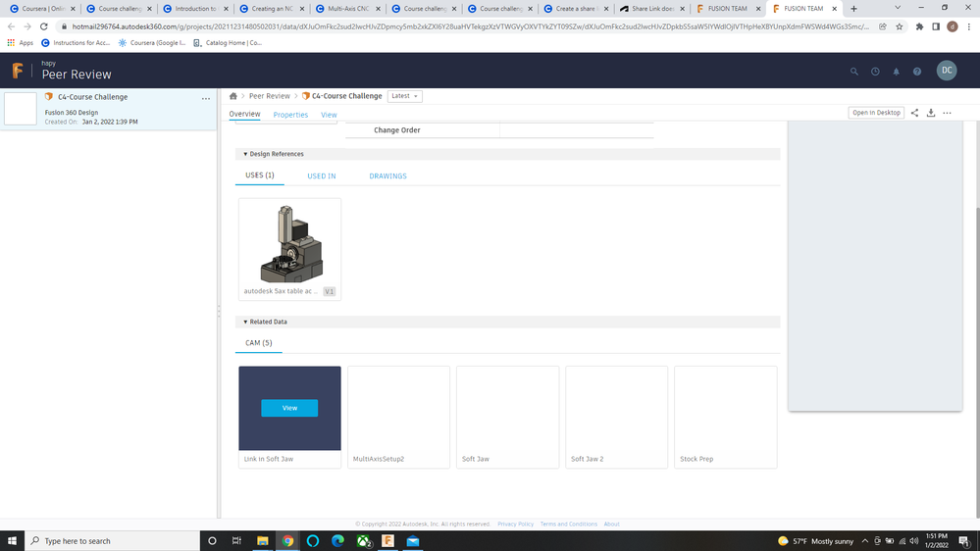Viewport: 980px width, 551px height.
Task: Open Instructions for Acc... bookmark
Action: coord(75,43)
